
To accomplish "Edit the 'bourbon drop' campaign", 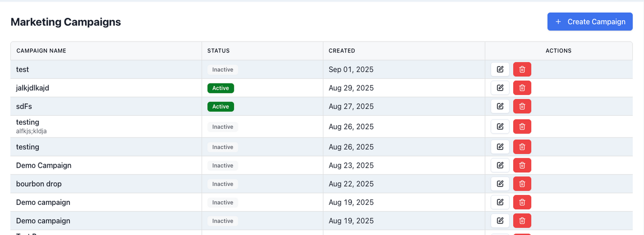I will point(500,184).
